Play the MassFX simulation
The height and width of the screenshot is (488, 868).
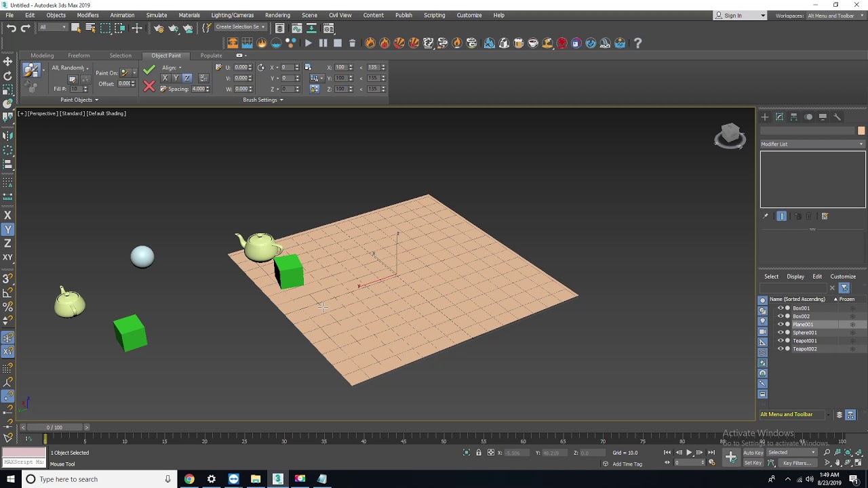(308, 43)
